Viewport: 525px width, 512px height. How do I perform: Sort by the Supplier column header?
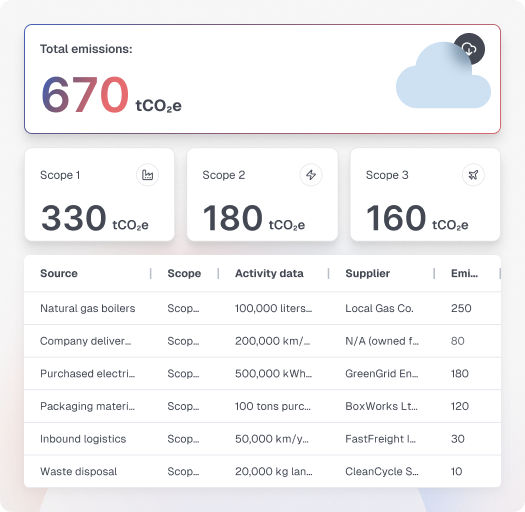point(368,273)
